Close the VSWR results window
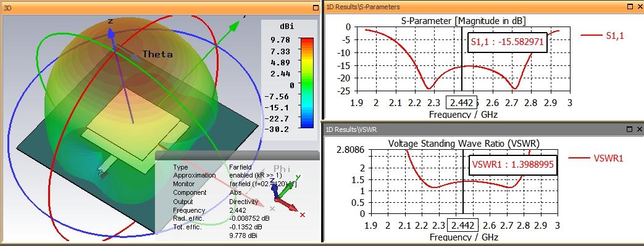 coord(640,129)
